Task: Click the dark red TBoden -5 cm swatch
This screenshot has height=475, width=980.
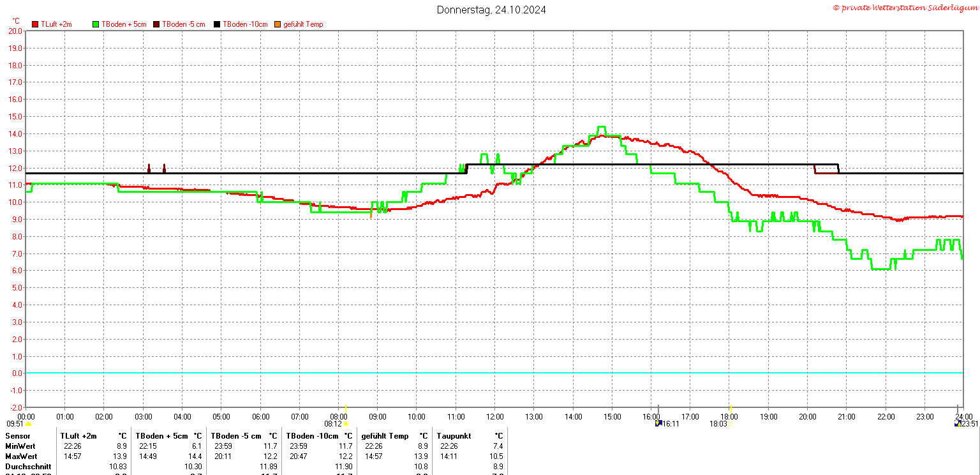Action: pos(156,24)
